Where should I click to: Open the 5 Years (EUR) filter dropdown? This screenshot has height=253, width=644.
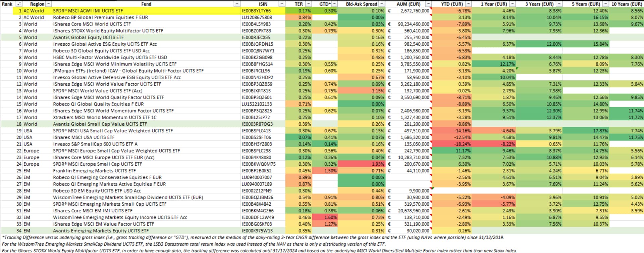pyautogui.click(x=605, y=4)
